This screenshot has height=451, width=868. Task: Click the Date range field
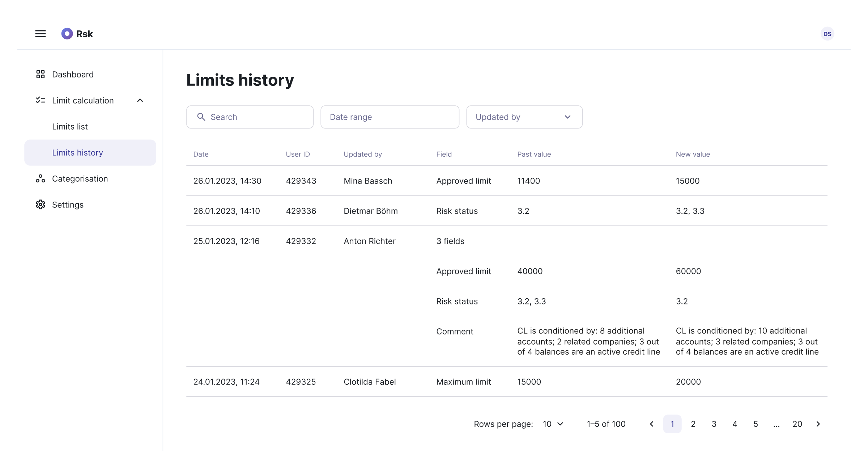(390, 117)
